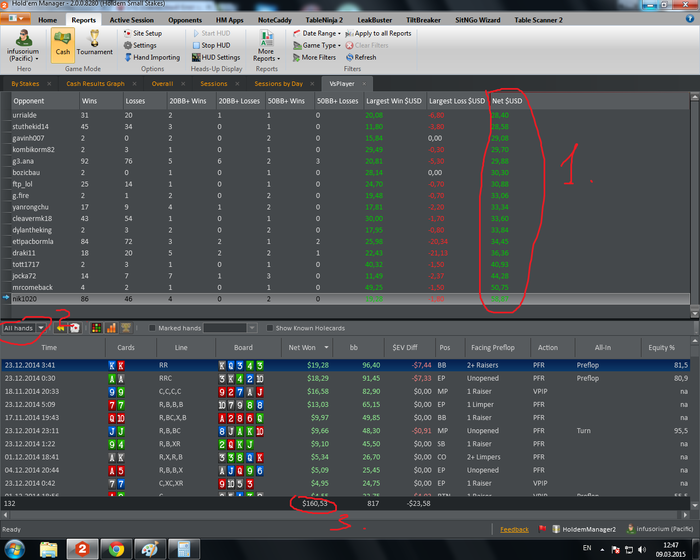This screenshot has width=700, height=560.
Task: Toggle Marked hands checkbox
Action: tap(152, 328)
